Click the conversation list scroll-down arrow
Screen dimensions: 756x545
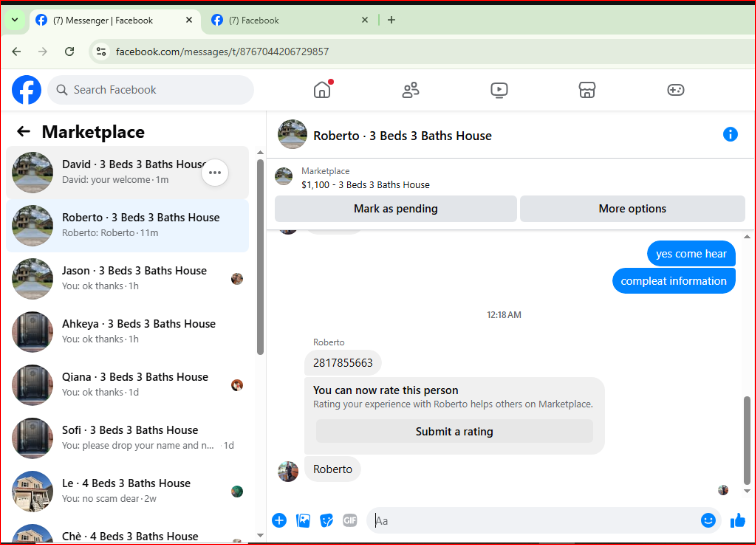260,535
